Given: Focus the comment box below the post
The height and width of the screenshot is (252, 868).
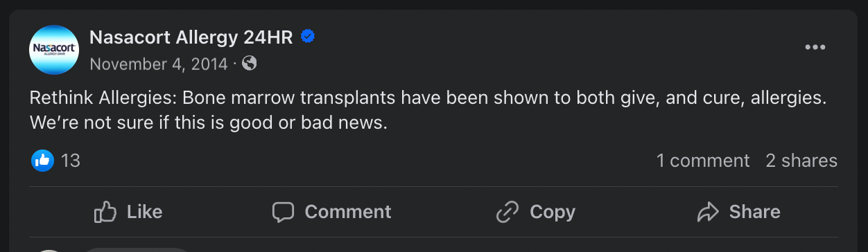Looking at the screenshot, I should point(137,249).
